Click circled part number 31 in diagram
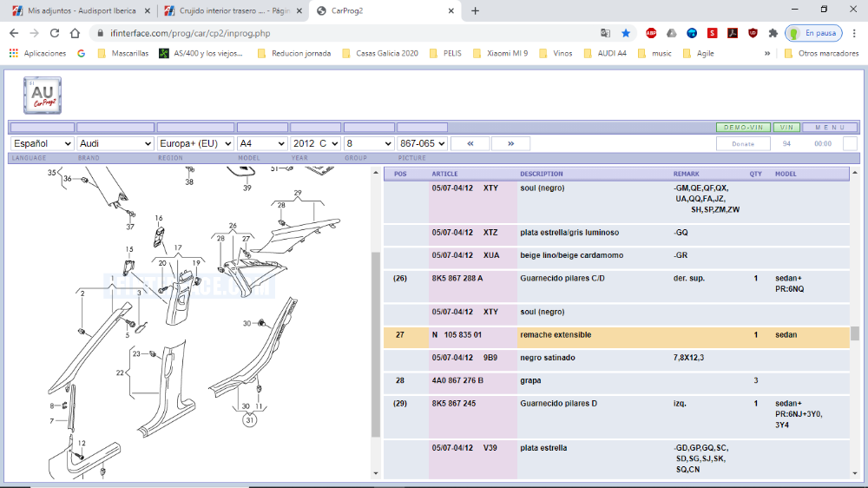 (x=250, y=420)
